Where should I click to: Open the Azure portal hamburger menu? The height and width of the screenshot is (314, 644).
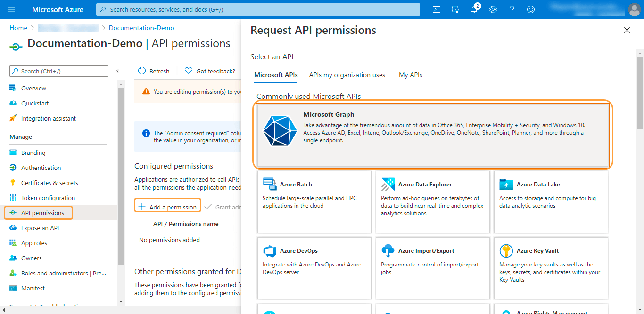coord(12,9)
